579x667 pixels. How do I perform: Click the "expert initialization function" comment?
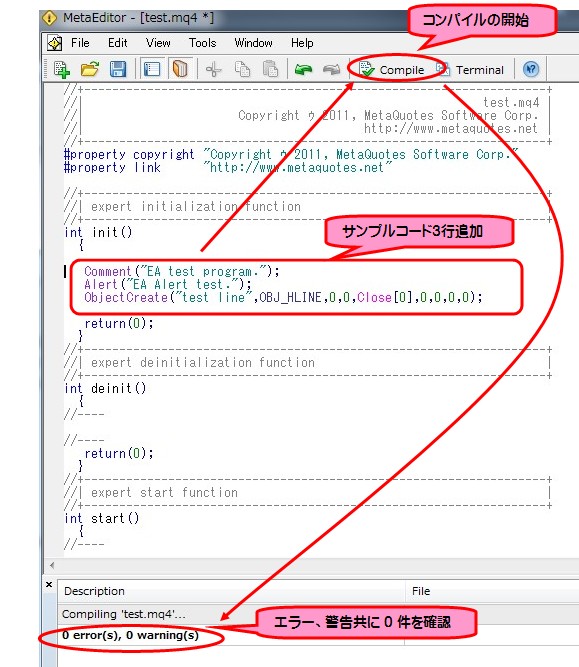196,207
